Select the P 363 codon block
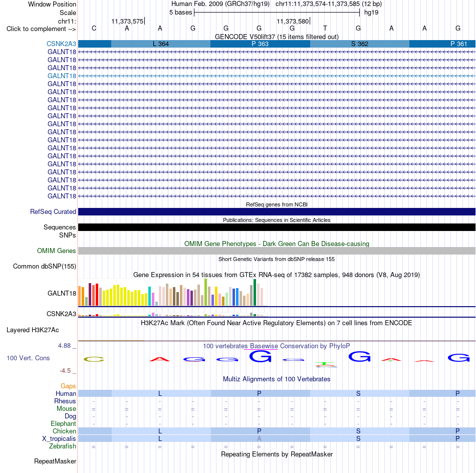This screenshot has width=476, height=473. [260, 44]
